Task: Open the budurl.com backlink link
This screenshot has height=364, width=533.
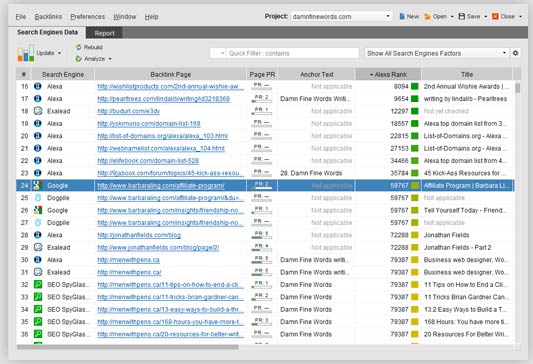Action: pos(128,111)
